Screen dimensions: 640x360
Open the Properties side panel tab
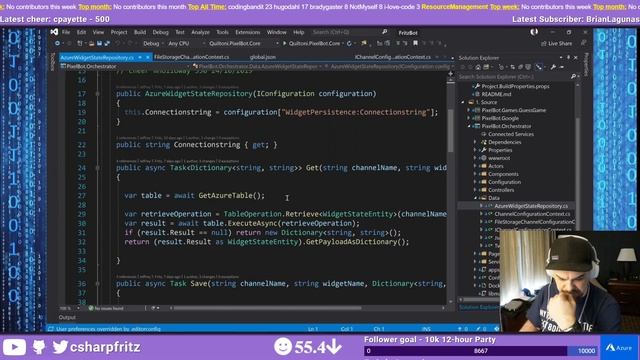pyautogui.click(x=586, y=64)
